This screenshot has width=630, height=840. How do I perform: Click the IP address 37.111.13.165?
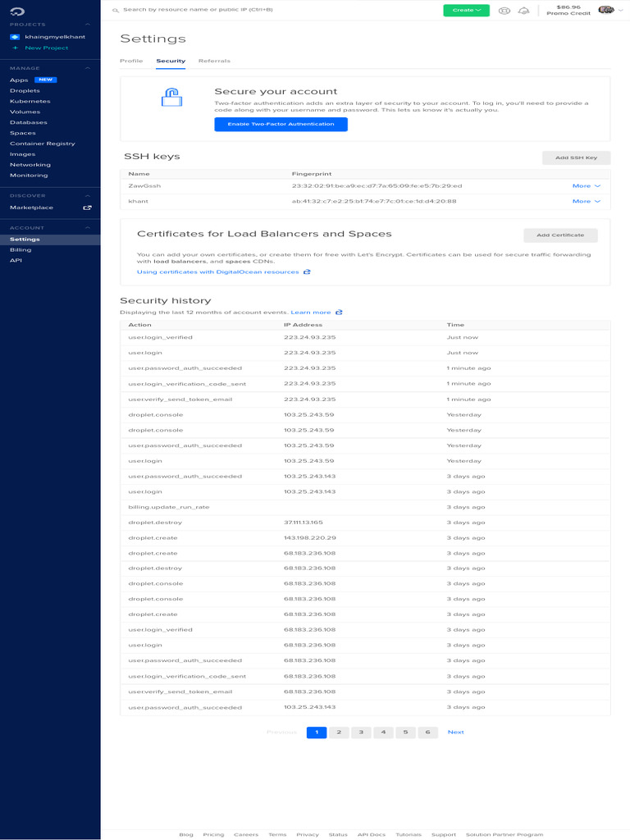click(x=304, y=523)
